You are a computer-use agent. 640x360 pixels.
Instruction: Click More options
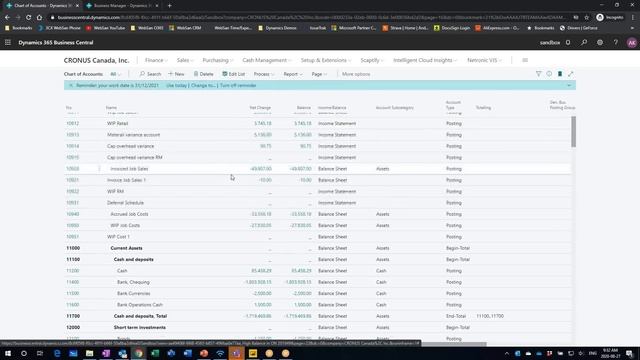pos(356,74)
